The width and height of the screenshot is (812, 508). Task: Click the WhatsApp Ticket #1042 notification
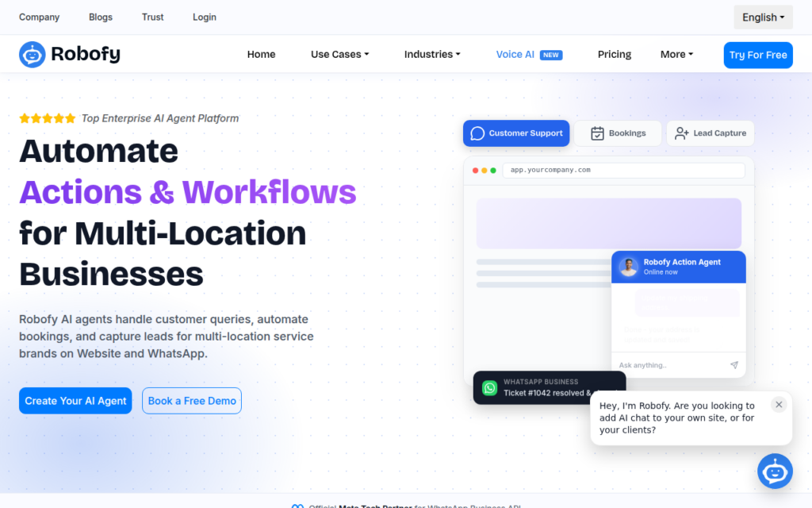click(x=550, y=387)
